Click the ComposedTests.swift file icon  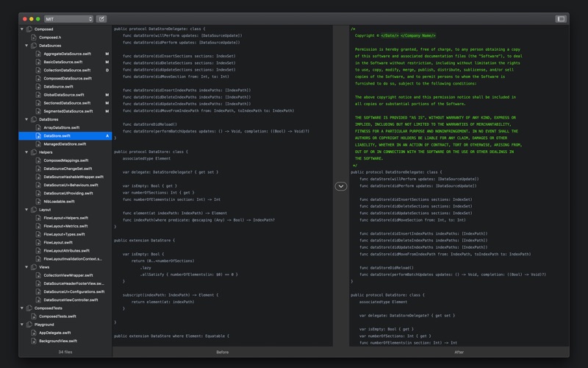pyautogui.click(x=34, y=316)
